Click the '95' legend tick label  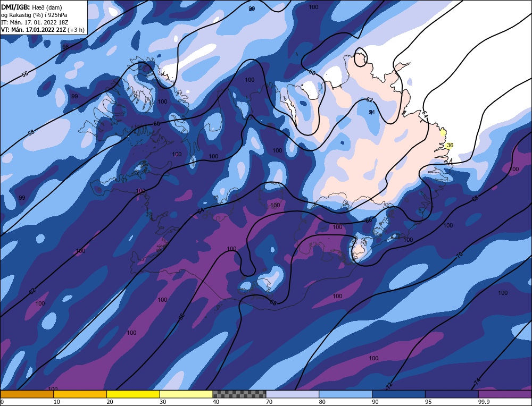[428, 402]
